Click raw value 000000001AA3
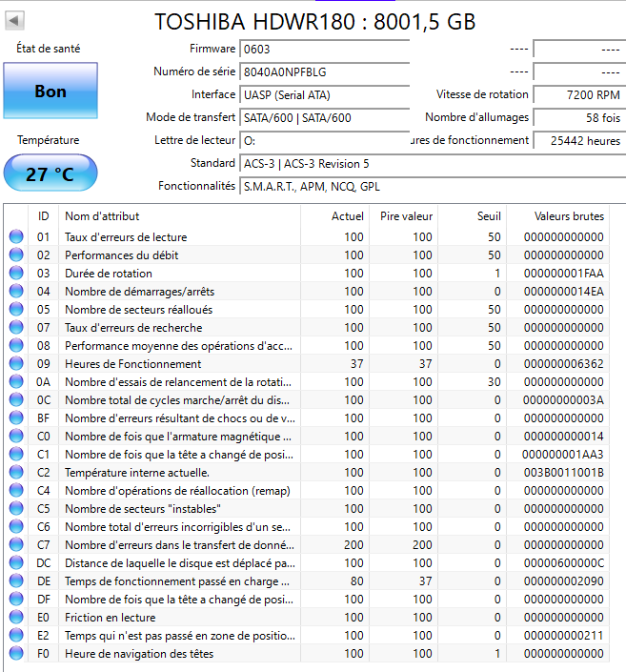The height and width of the screenshot is (672, 626). pos(562,455)
